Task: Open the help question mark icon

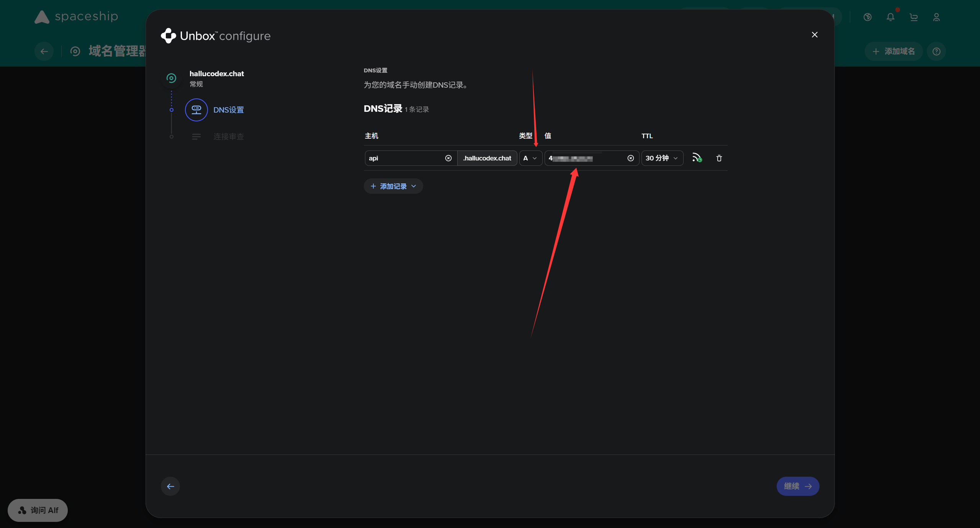Action: [x=936, y=51]
